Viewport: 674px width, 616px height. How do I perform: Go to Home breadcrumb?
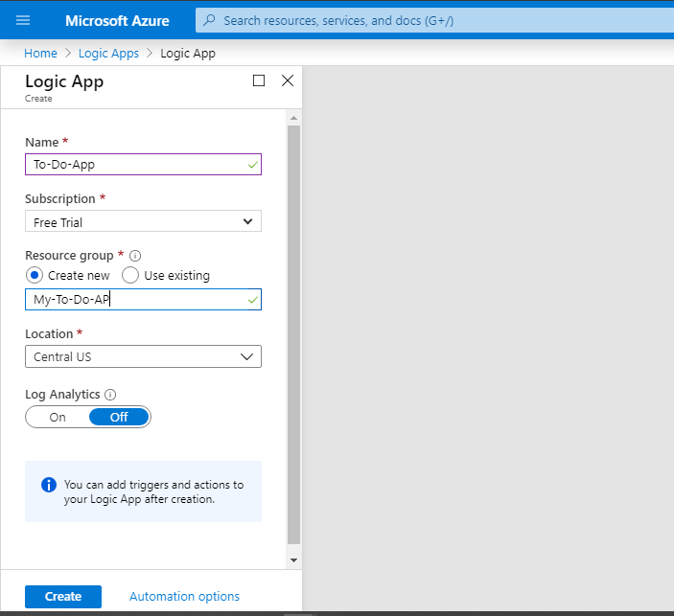point(40,54)
